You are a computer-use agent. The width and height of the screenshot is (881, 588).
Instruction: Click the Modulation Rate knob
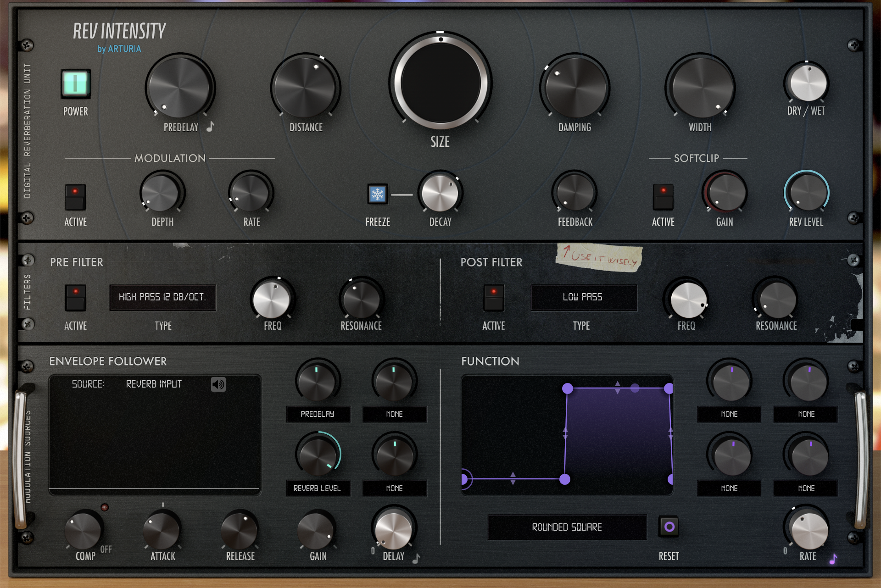pyautogui.click(x=251, y=193)
